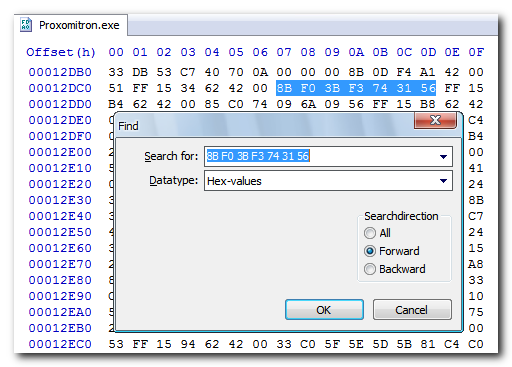Click byte 51 at start of row 00012DC0
This screenshot has height=367, width=512.
pyautogui.click(x=116, y=88)
